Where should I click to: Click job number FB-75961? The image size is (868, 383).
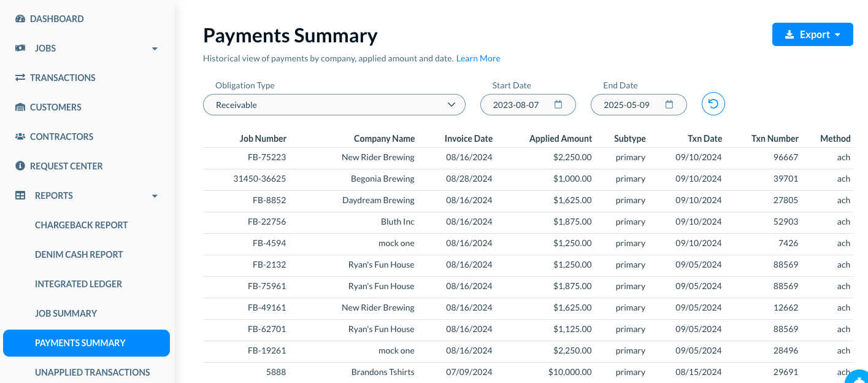tap(267, 286)
